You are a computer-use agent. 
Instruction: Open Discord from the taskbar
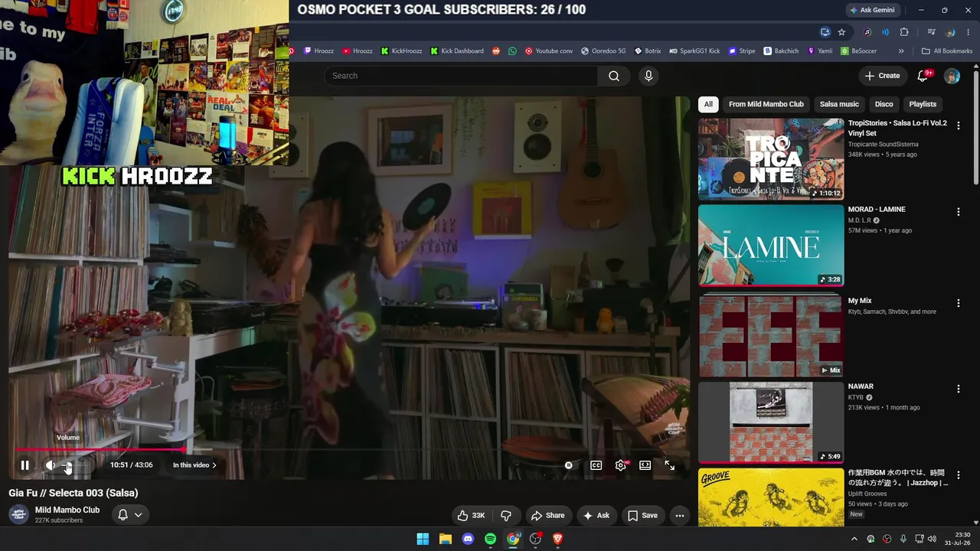pyautogui.click(x=468, y=539)
